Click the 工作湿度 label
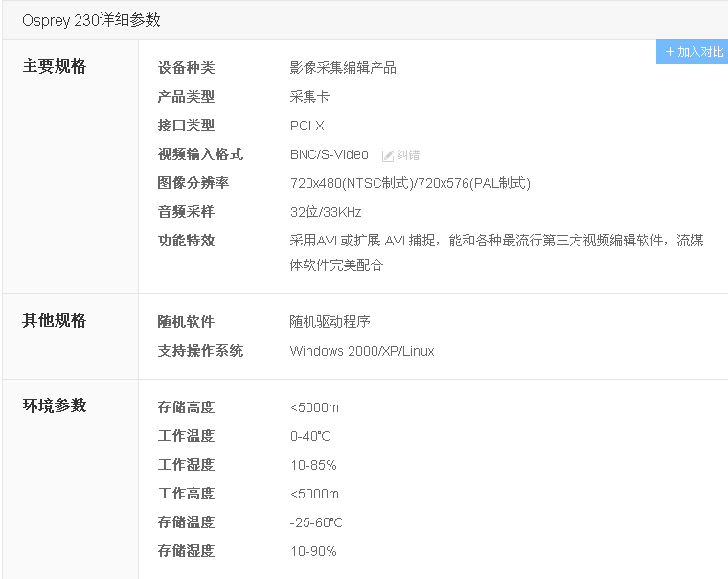Viewport: 728px width, 579px height. coord(186,465)
